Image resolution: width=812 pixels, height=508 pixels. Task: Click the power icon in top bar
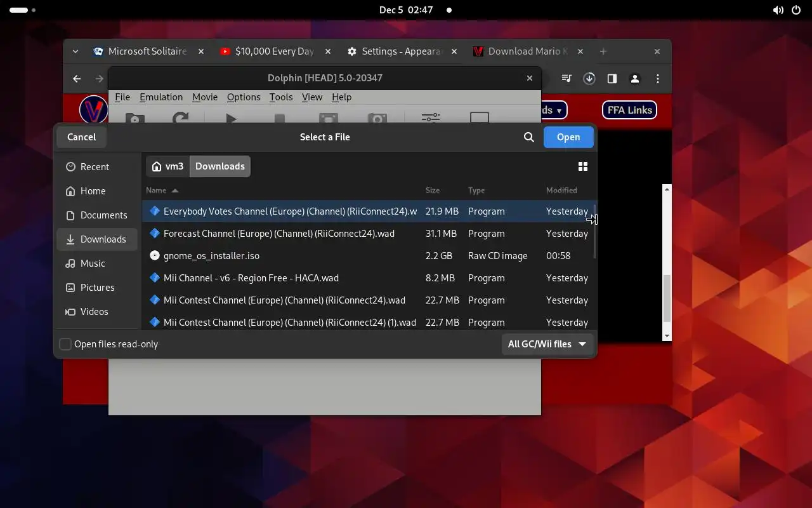[x=797, y=10]
